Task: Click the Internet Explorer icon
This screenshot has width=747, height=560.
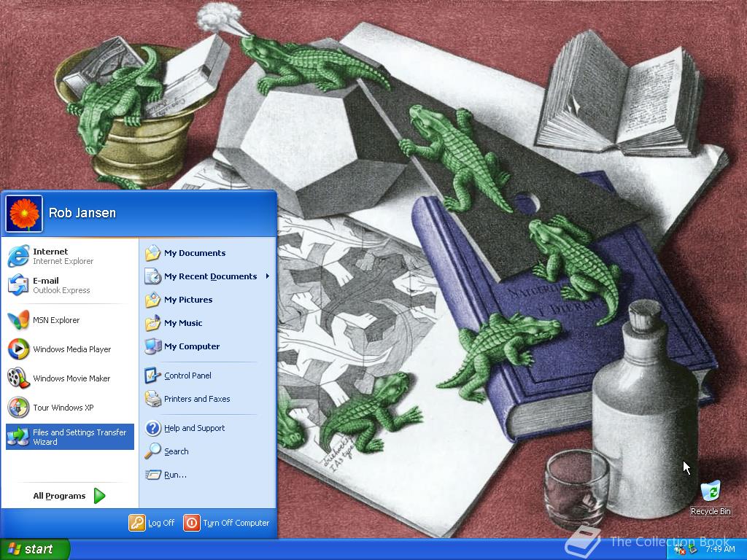Action: click(18, 256)
